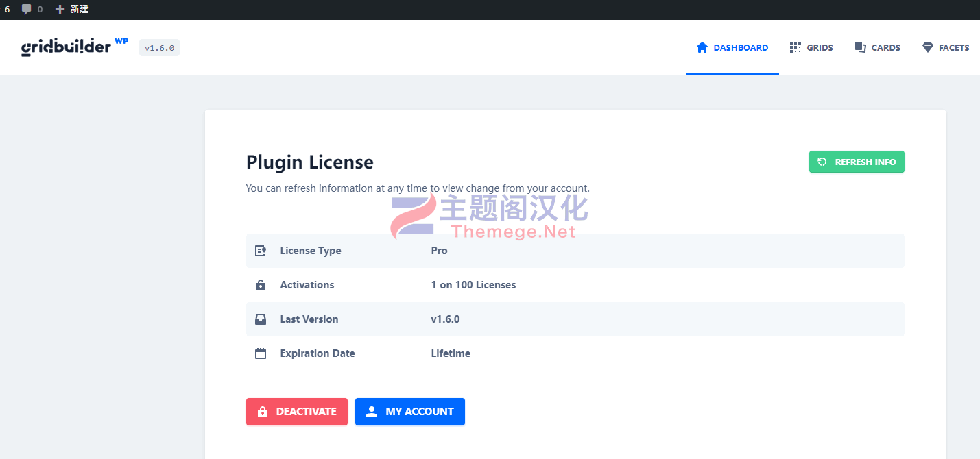The width and height of the screenshot is (980, 459).
Task: Select the Activations label
Action: point(307,285)
